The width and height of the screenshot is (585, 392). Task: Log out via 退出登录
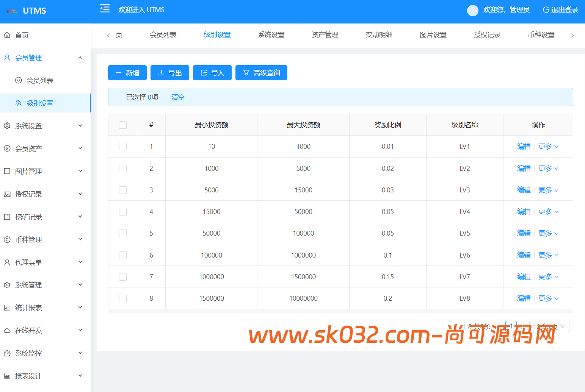point(560,10)
